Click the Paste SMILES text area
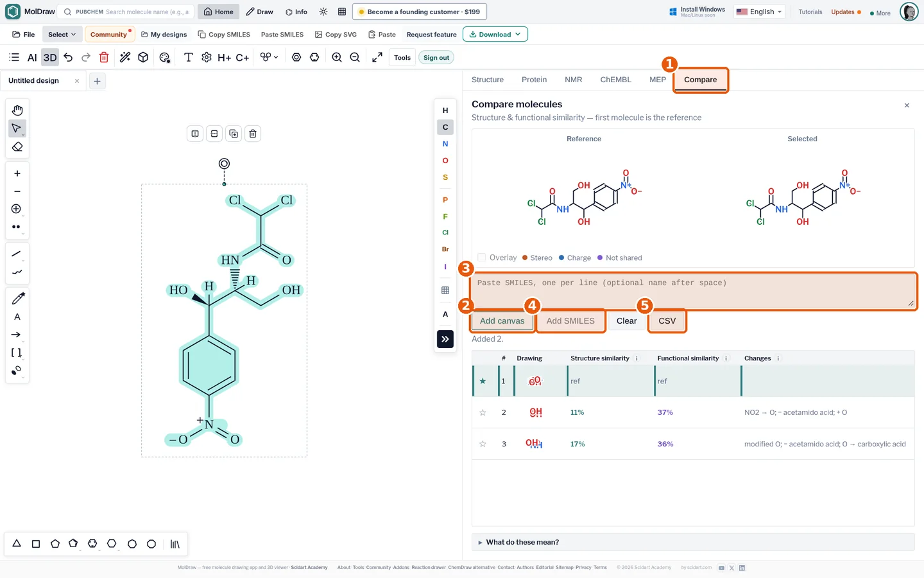Screen dimensions: 924x578 (694, 292)
